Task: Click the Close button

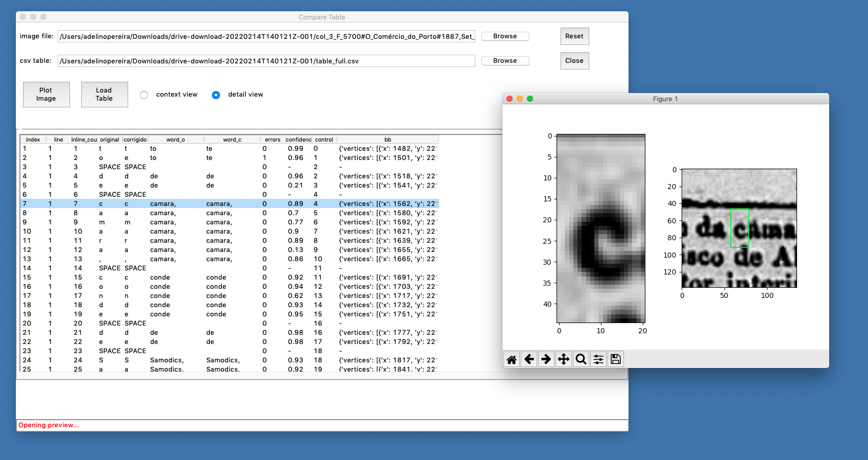Action: (x=574, y=61)
